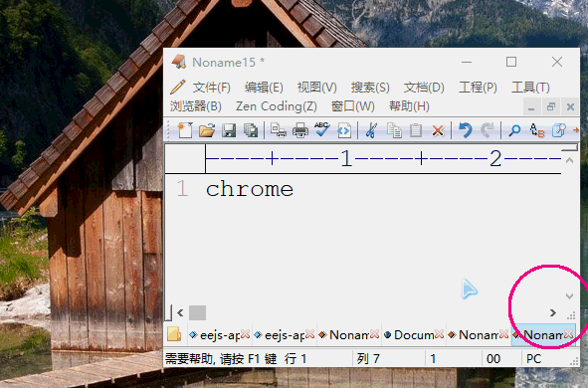Click the 列 7 status bar entry

368,359
